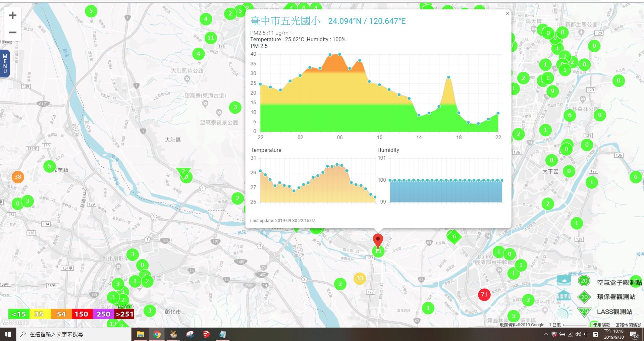644x341 pixels.
Task: Select the red station marker 71
Action: 484,294
